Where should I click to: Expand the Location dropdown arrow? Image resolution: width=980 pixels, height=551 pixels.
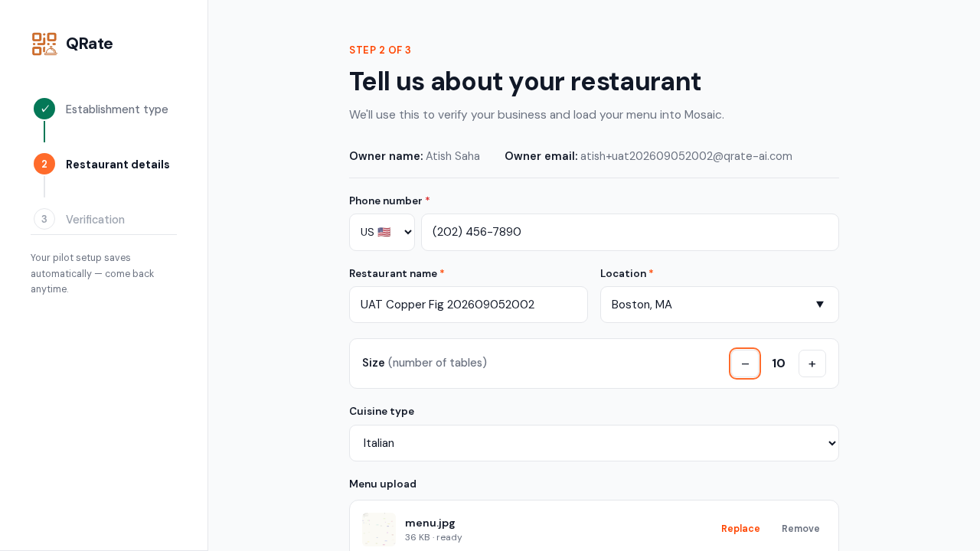pyautogui.click(x=820, y=305)
